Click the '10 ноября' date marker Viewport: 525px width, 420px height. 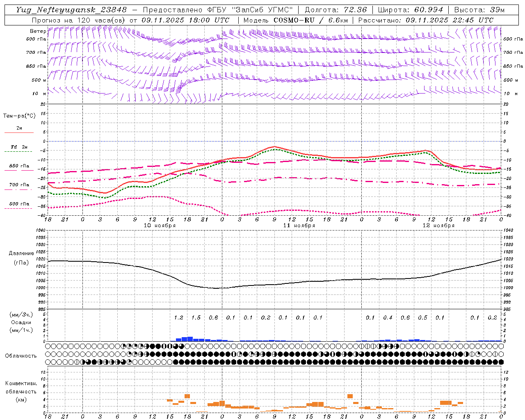pyautogui.click(x=160, y=226)
